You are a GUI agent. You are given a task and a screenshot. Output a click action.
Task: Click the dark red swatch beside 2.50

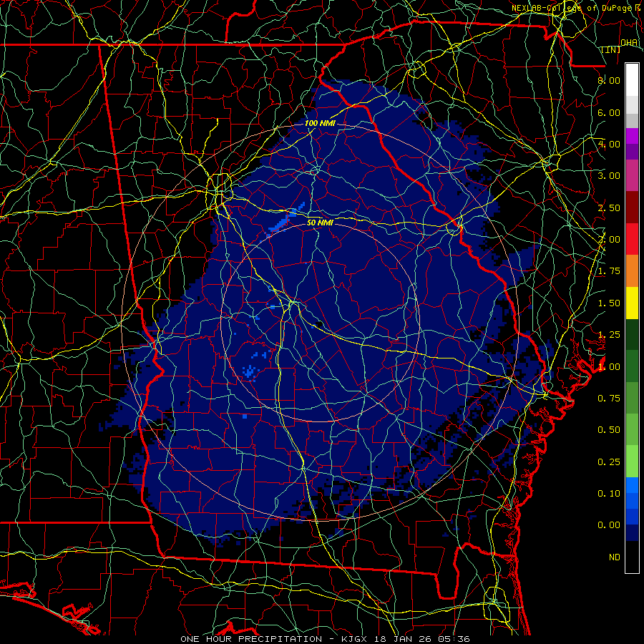pyautogui.click(x=632, y=208)
